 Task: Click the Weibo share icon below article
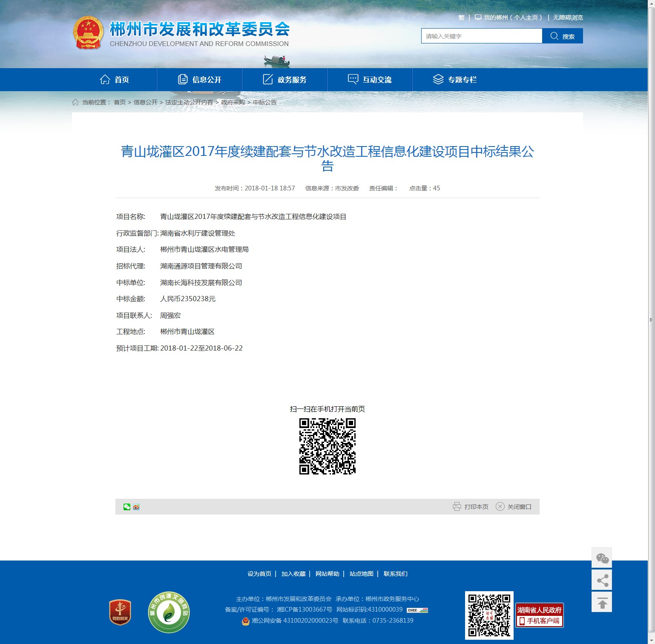click(136, 507)
